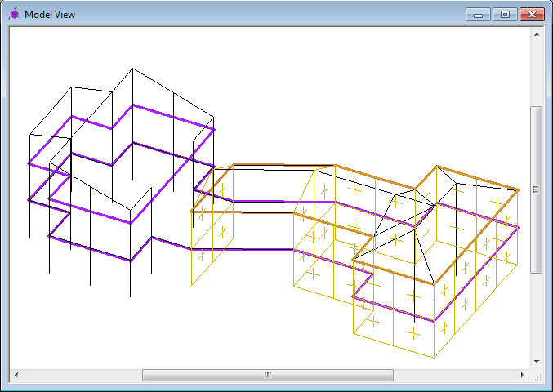Screen dimensions: 553x392
Task: Click the horizontal scrollbar right arrow
Action: [524, 375]
